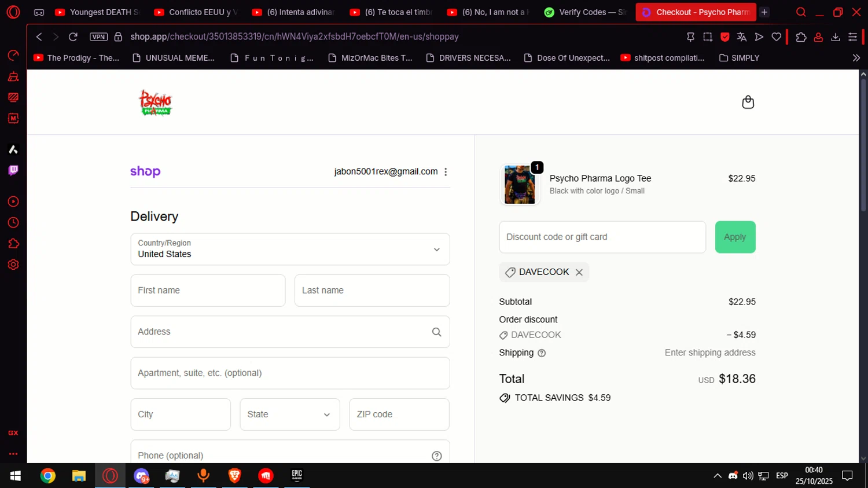Open workspaces icon beside Opera logo

click(x=39, y=12)
